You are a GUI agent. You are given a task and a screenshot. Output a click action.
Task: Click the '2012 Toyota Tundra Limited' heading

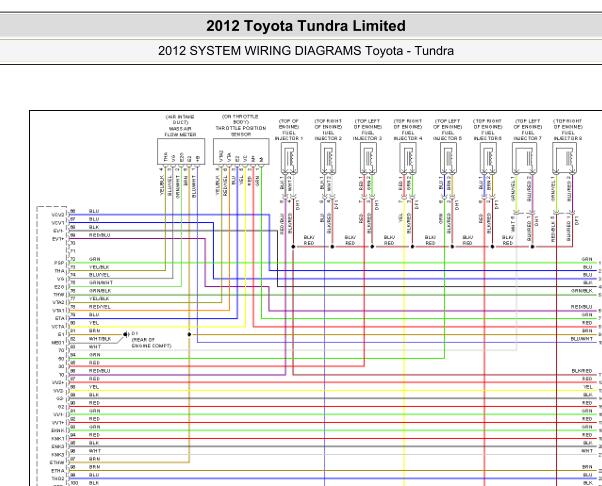pyautogui.click(x=306, y=26)
